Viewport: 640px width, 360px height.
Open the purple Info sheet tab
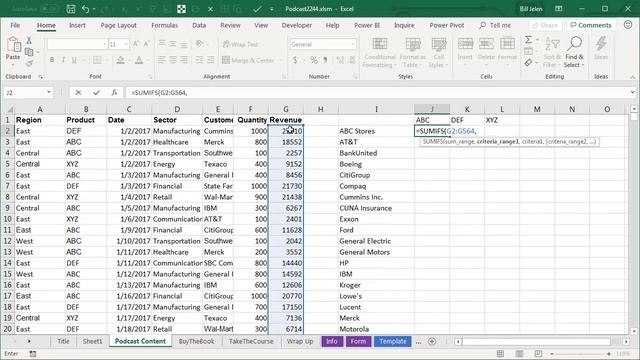(332, 341)
